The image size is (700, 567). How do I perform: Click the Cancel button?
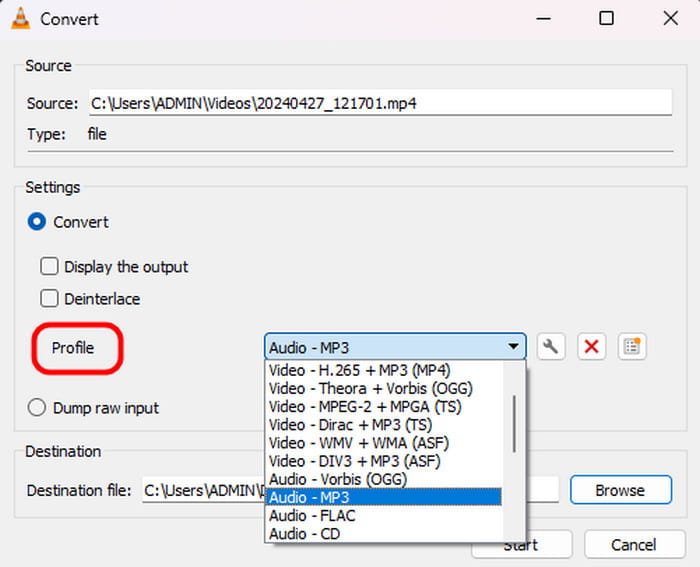point(634,544)
